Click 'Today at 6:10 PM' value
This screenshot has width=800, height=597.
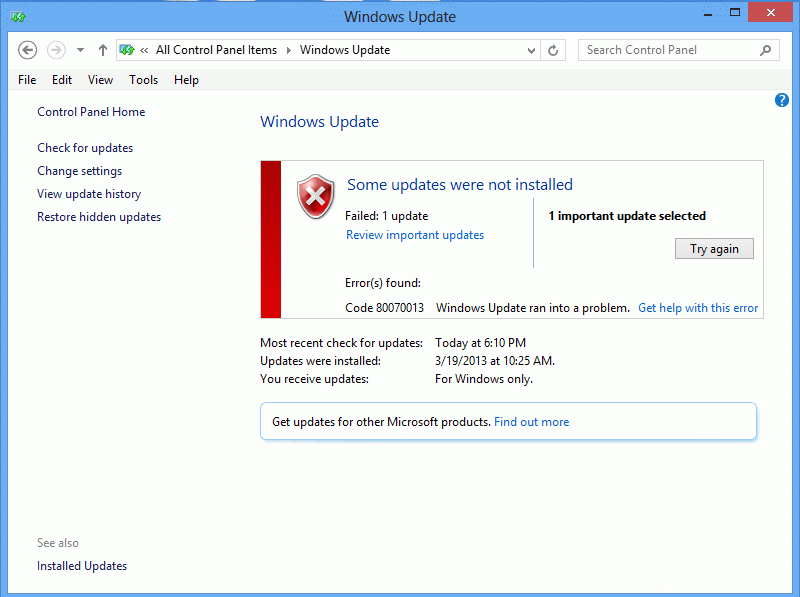481,343
